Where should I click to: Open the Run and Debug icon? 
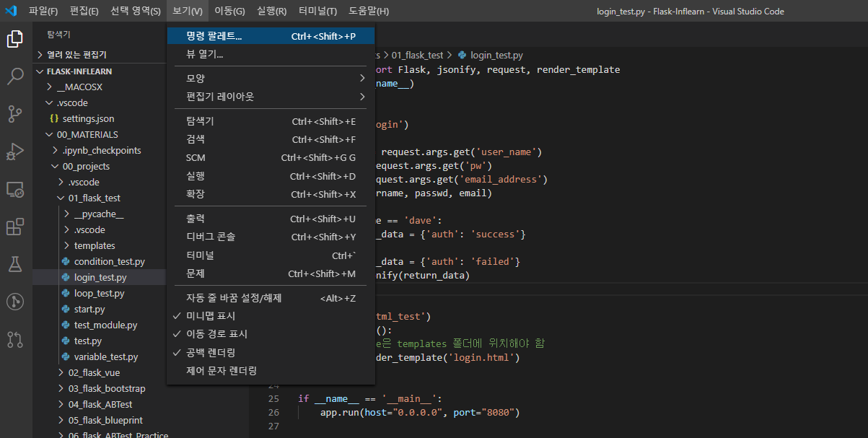[15, 152]
